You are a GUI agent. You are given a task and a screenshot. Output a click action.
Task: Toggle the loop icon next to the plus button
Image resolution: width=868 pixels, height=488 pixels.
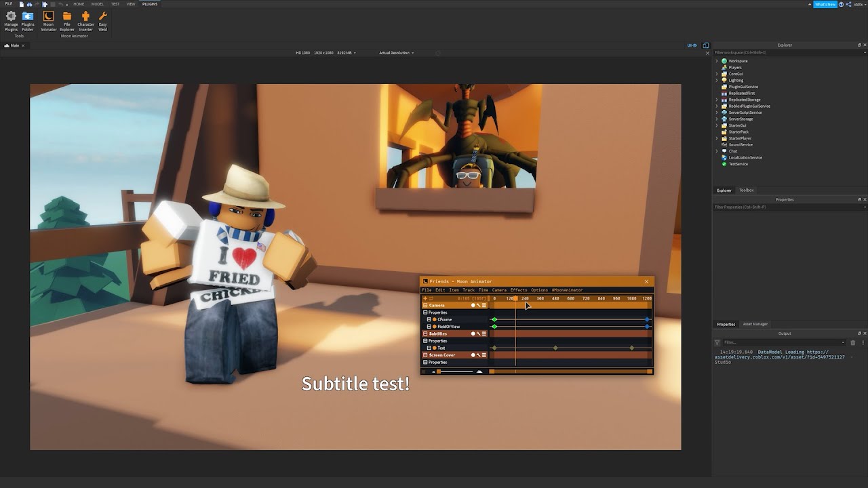[431, 298]
